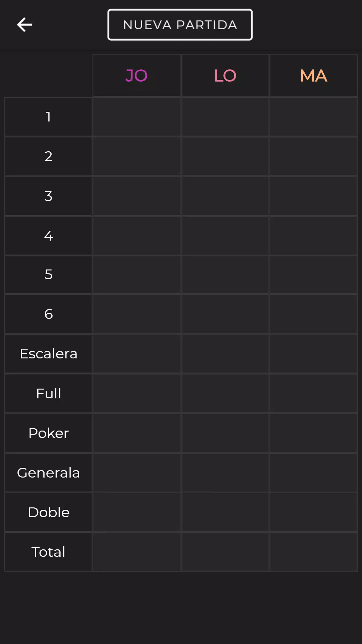Select the MA player header

[x=313, y=76]
